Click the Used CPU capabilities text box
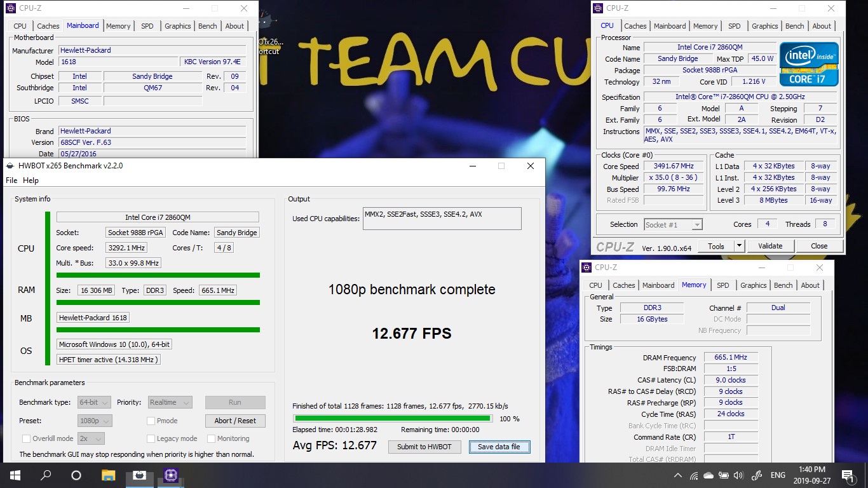The height and width of the screenshot is (488, 868). [442, 219]
